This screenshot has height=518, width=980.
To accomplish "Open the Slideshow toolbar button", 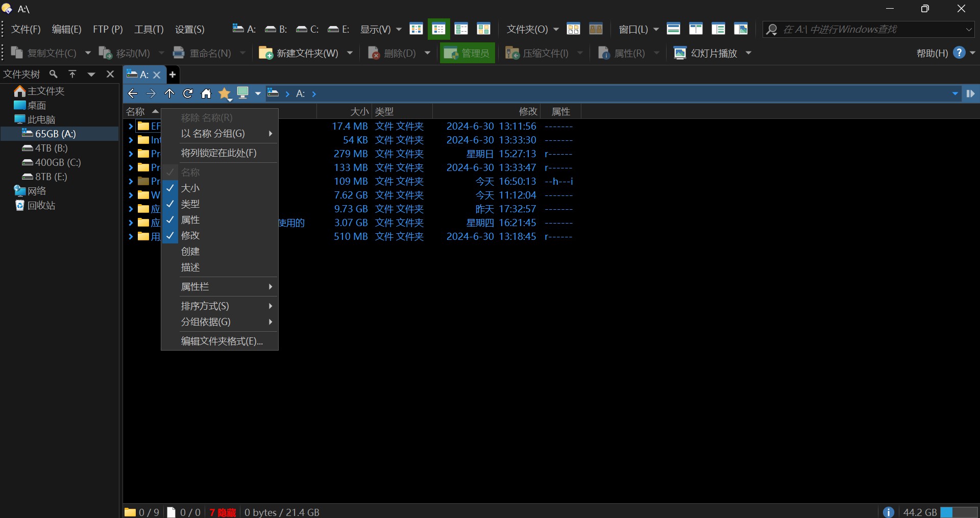I will tap(706, 53).
